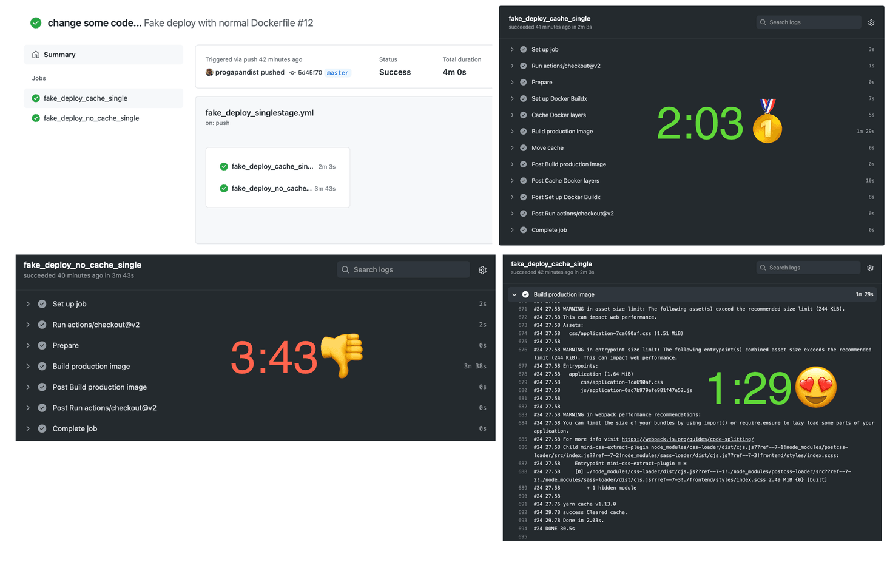Image resolution: width=887 pixels, height=588 pixels.
Task: Click progapandist's avatar image
Action: point(209,72)
